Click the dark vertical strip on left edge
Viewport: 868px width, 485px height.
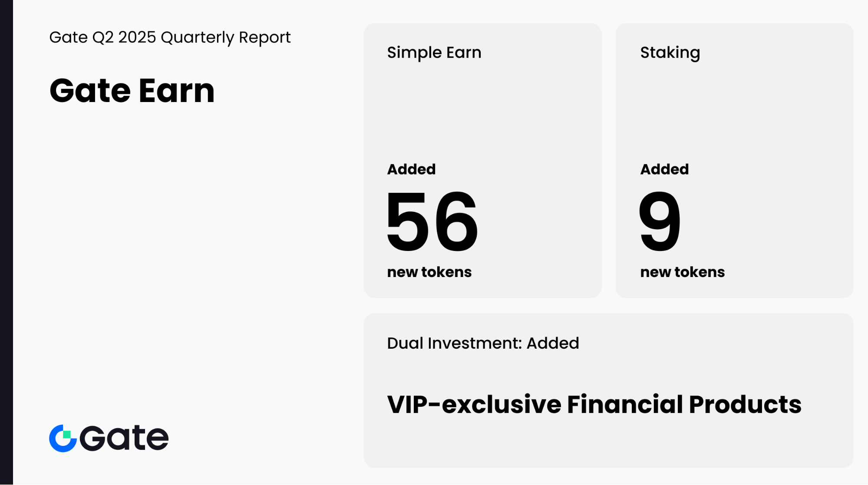pyautogui.click(x=6, y=242)
